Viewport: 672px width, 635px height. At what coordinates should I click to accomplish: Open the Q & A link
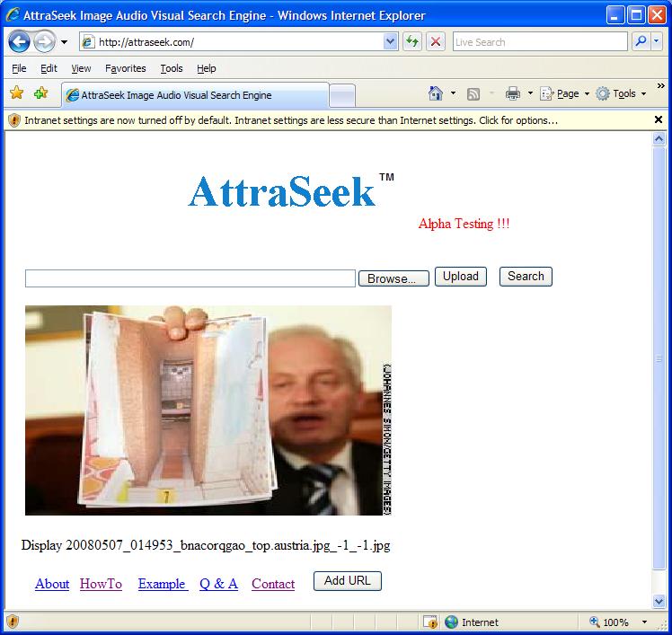point(218,584)
